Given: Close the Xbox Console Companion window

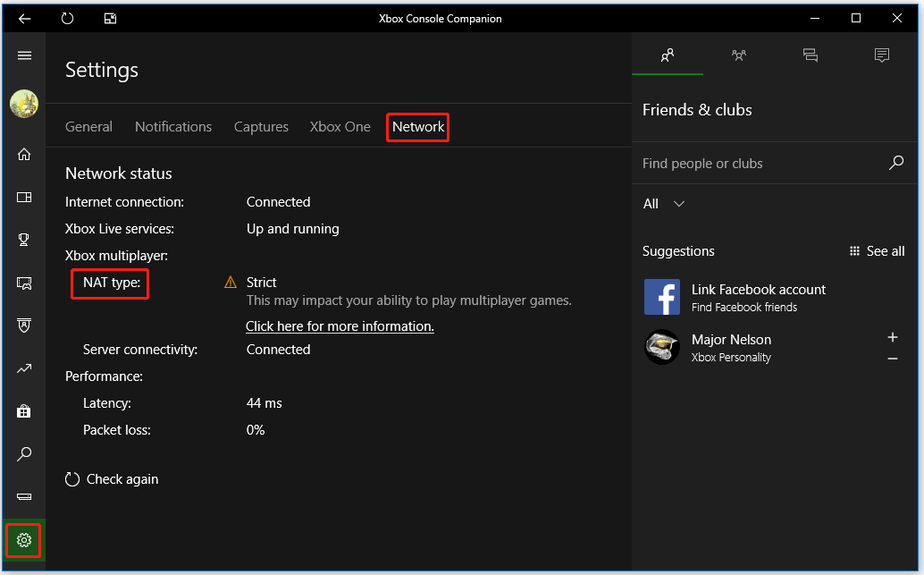Looking at the screenshot, I should click(x=897, y=19).
